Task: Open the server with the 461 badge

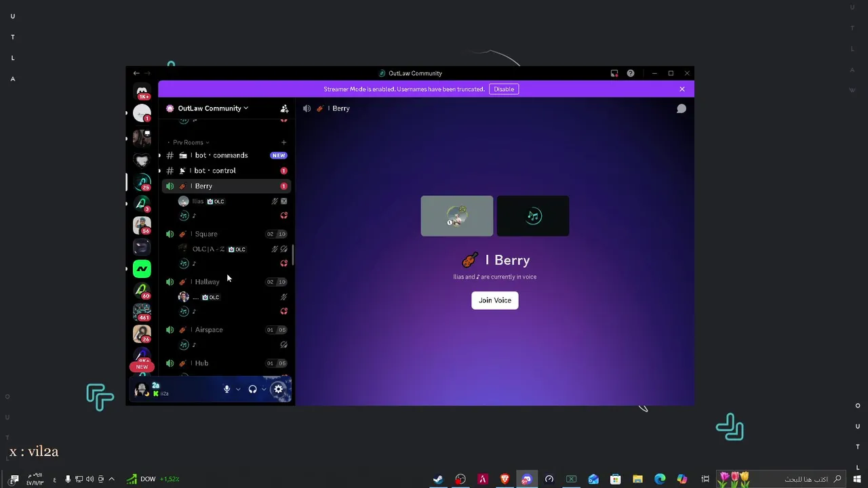Action: pyautogui.click(x=142, y=312)
